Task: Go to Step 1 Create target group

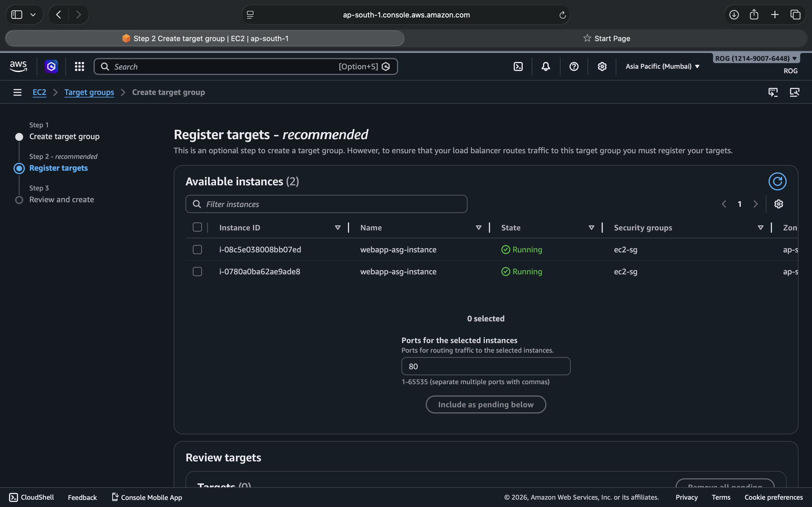Action: click(64, 137)
